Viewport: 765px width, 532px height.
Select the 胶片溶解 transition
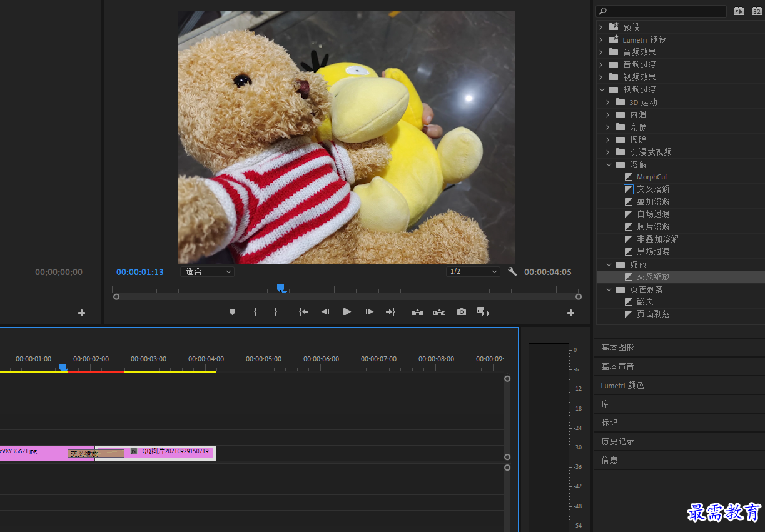(x=653, y=226)
